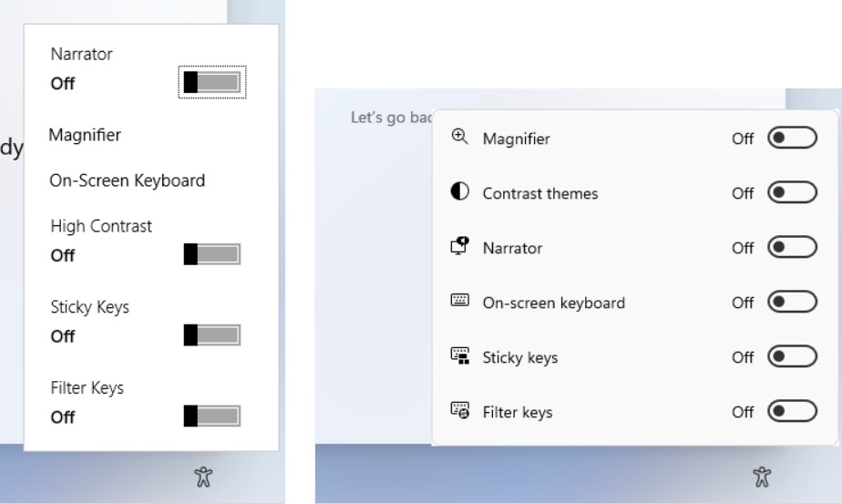The image size is (842, 504).
Task: Turn on the rectangular Sticky Keys switch
Action: (212, 335)
